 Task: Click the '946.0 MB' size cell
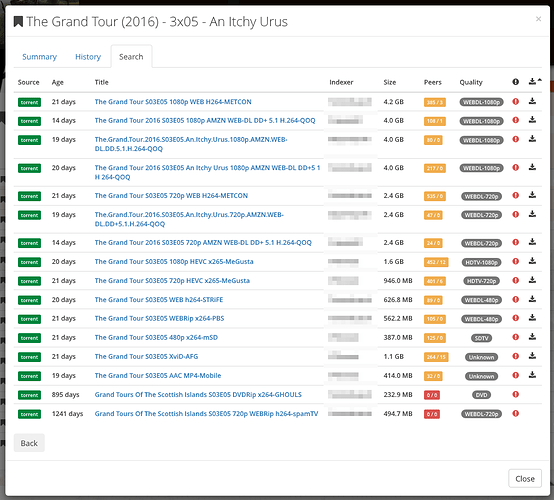(398, 281)
